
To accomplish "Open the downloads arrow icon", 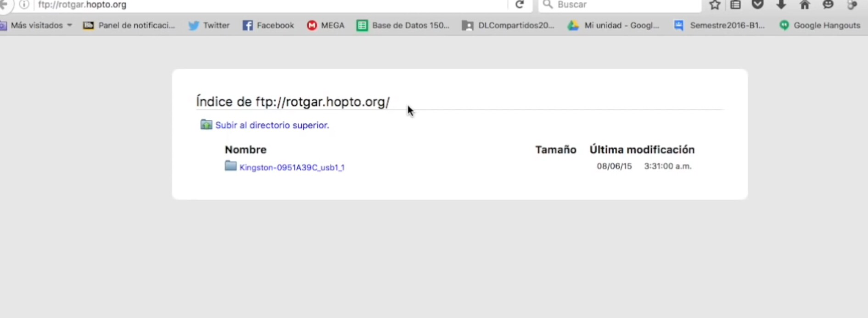I will [x=781, y=4].
